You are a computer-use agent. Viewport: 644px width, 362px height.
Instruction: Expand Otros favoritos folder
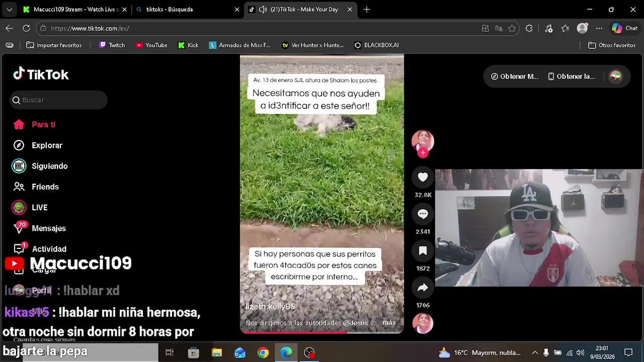tap(612, 45)
